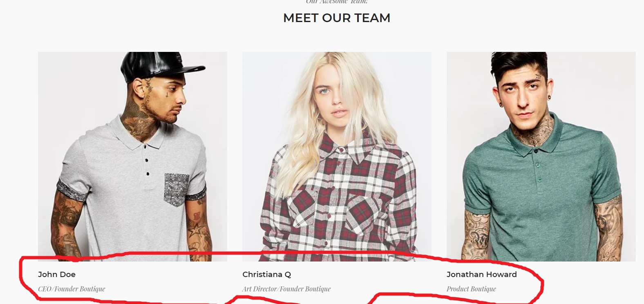Viewport: 644px width, 304px height.
Task: Open Christiana Q's team member photo
Action: click(x=337, y=156)
